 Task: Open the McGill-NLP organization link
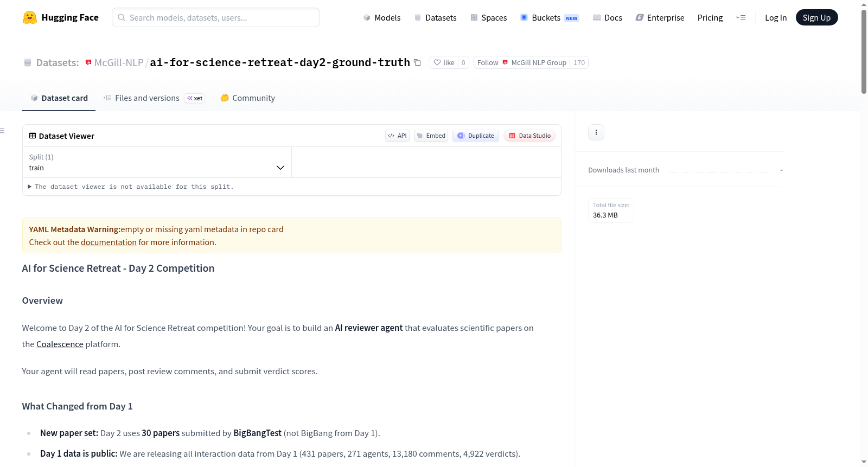click(119, 62)
